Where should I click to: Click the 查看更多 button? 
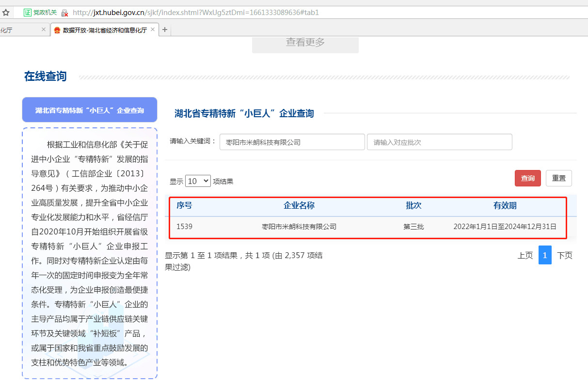tap(305, 43)
